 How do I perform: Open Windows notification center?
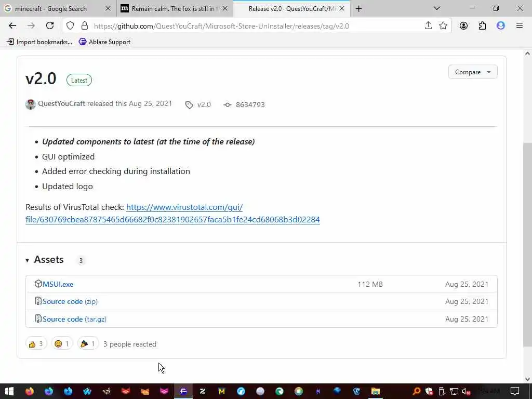click(x=515, y=391)
